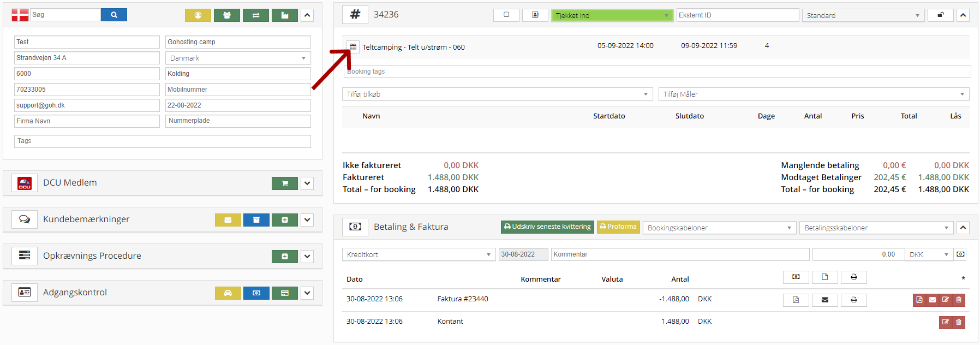Click the yellow Proforma button
Viewport: 980px width, 345px height.
618,227
